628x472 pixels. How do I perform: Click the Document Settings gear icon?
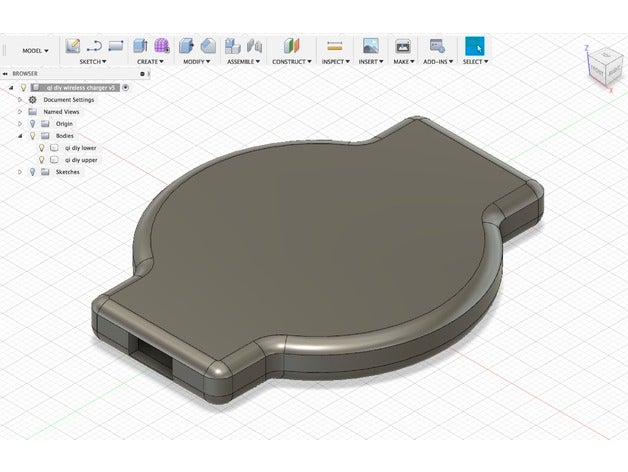click(x=32, y=100)
